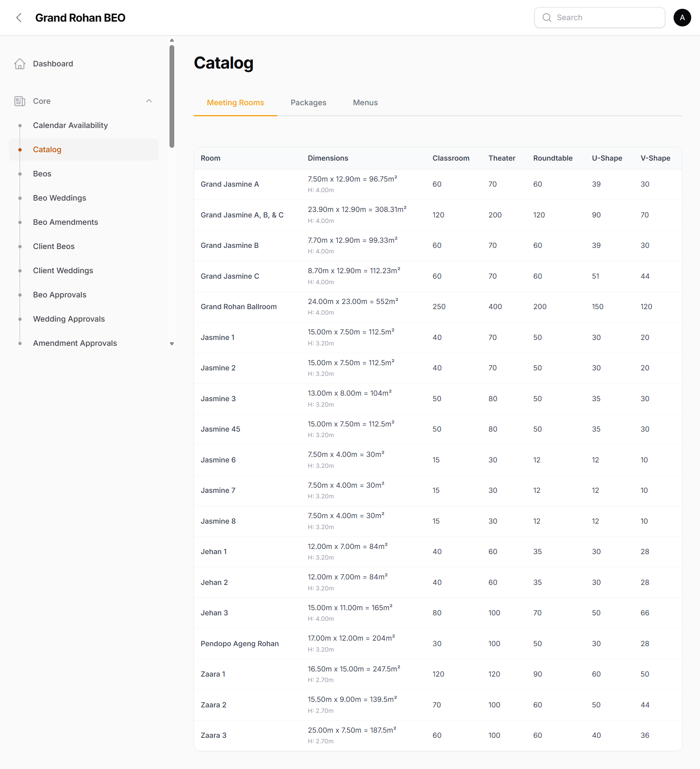700x769 pixels.
Task: Click Jasmine 3 dimensions 13.00m x 8.00m
Action: point(350,393)
